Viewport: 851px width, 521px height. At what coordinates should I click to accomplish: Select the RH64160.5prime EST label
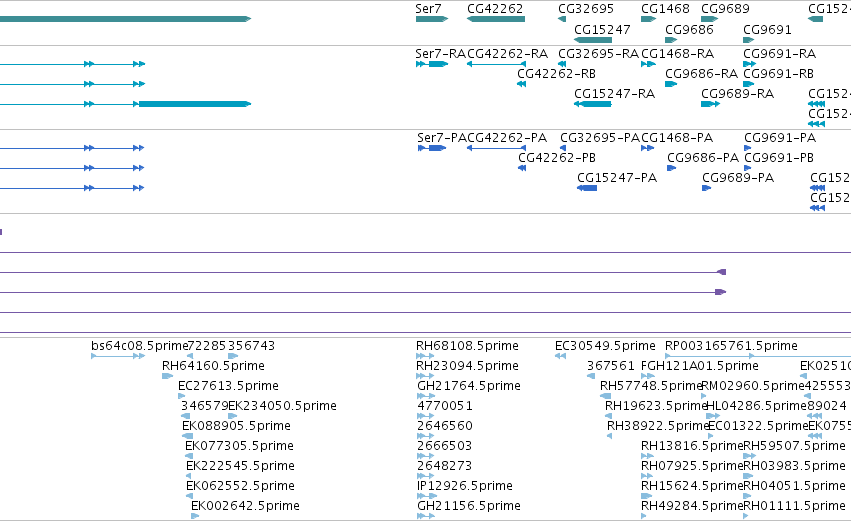pyautogui.click(x=213, y=366)
